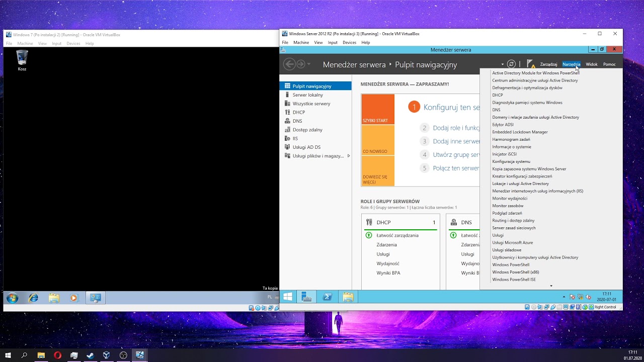
Task: Launch Internet Explorer in Windows 7 taskbar
Action: click(33, 298)
